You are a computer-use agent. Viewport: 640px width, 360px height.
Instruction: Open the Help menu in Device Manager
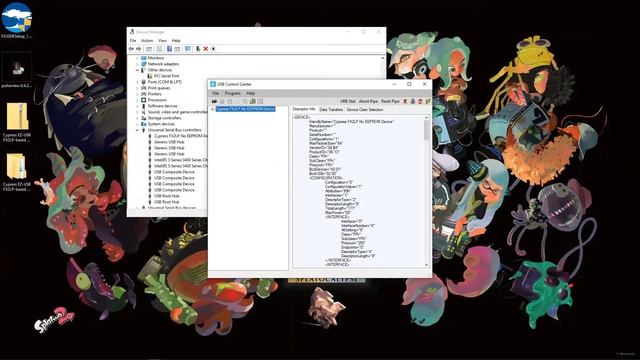coord(176,40)
